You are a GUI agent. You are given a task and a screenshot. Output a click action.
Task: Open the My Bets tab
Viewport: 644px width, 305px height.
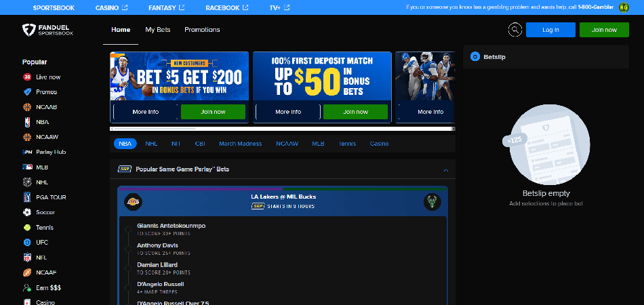pyautogui.click(x=158, y=30)
